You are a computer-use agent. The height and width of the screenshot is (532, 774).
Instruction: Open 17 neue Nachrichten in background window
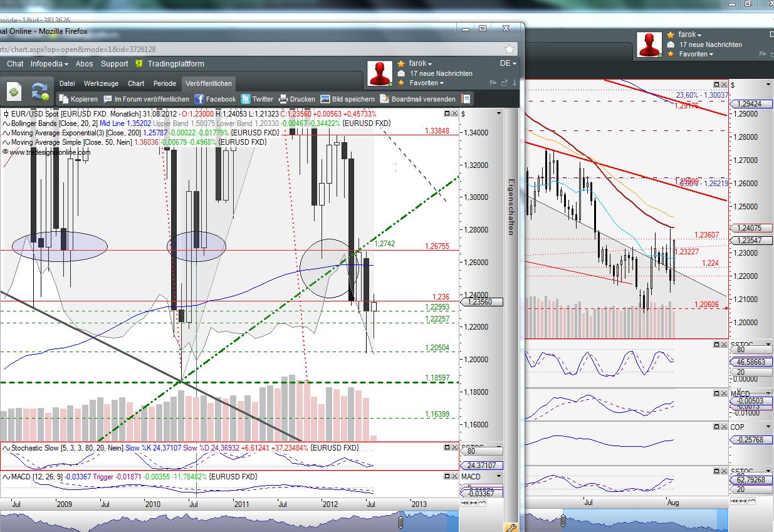click(x=711, y=44)
